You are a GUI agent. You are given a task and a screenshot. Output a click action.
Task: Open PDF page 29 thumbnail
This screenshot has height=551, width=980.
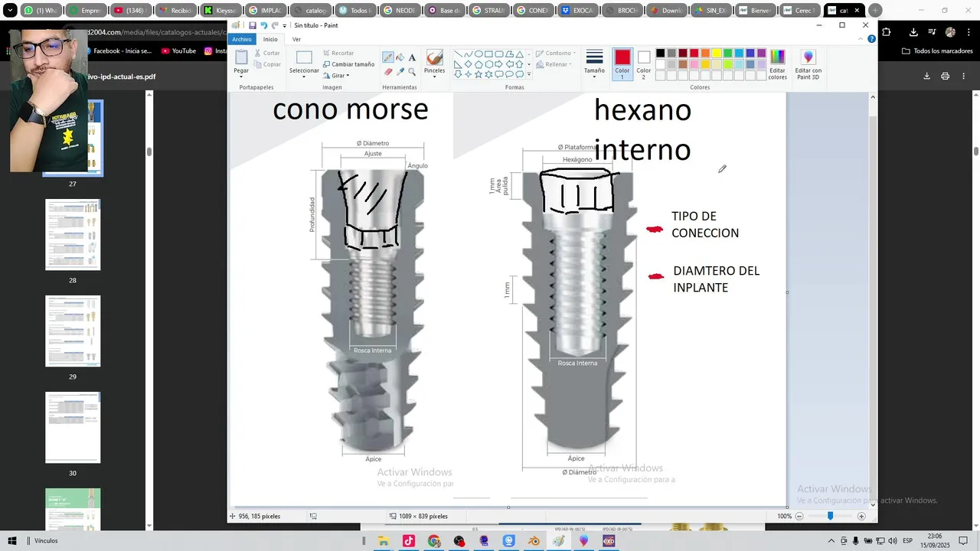tap(73, 331)
